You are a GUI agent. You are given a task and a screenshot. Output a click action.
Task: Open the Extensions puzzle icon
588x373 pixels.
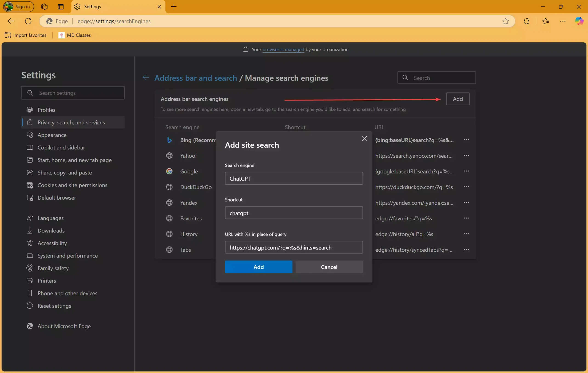(x=526, y=21)
